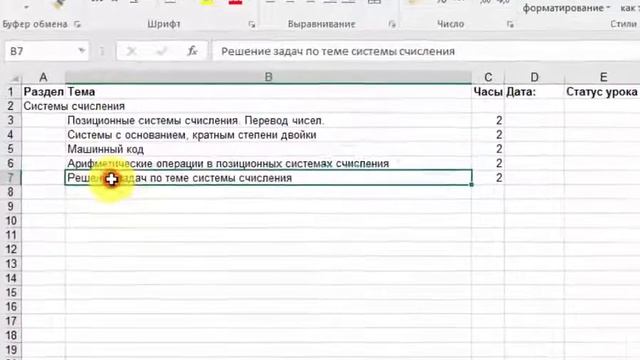The width and height of the screenshot is (640, 360).
Task: Select hours value 2 in row 6
Action: [488, 163]
